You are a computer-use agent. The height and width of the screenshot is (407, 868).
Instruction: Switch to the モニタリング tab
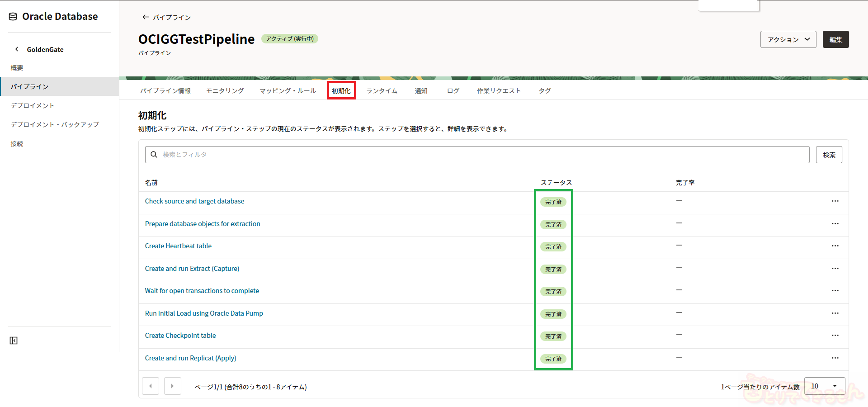pyautogui.click(x=225, y=91)
